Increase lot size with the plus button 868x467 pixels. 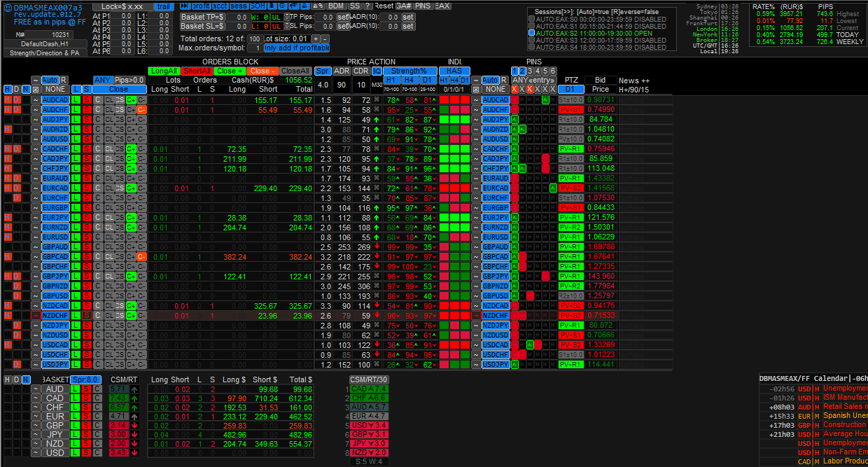click(316, 39)
